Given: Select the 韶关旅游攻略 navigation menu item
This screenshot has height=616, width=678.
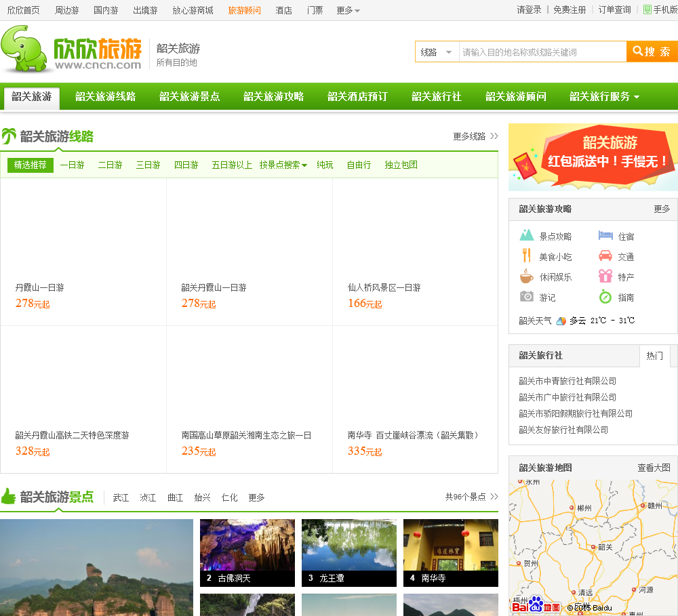Looking at the screenshot, I should tap(273, 97).
